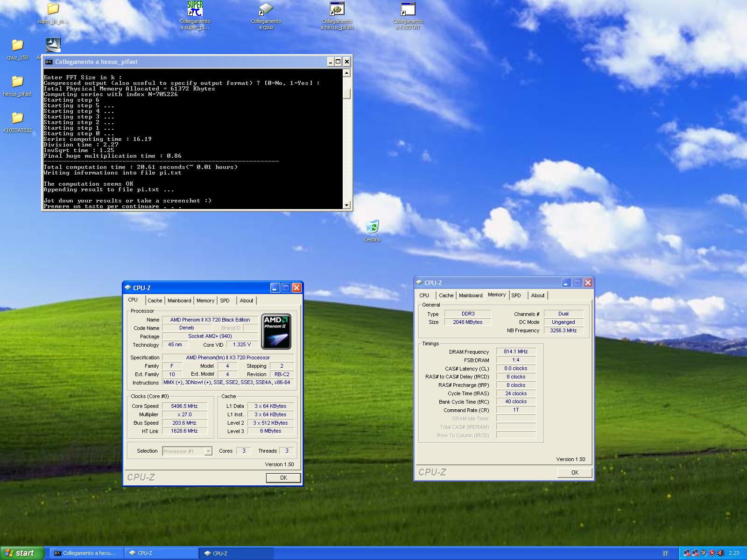Open Mainboard tab in left CPU-Z window

point(179,301)
